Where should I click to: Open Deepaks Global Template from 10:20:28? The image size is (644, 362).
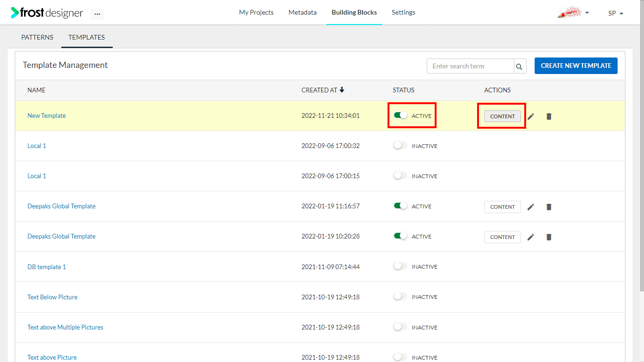coord(61,236)
